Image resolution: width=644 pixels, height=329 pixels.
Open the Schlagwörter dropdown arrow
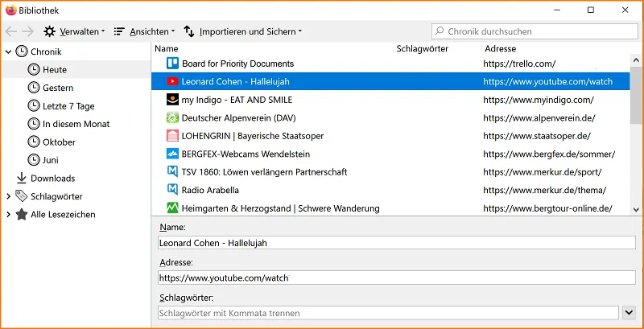pyautogui.click(x=630, y=313)
